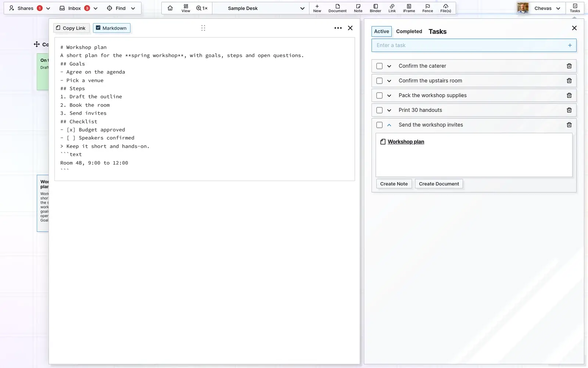Viewport: 588px width, 368px height.
Task: Add a Link item
Action: pos(392,8)
